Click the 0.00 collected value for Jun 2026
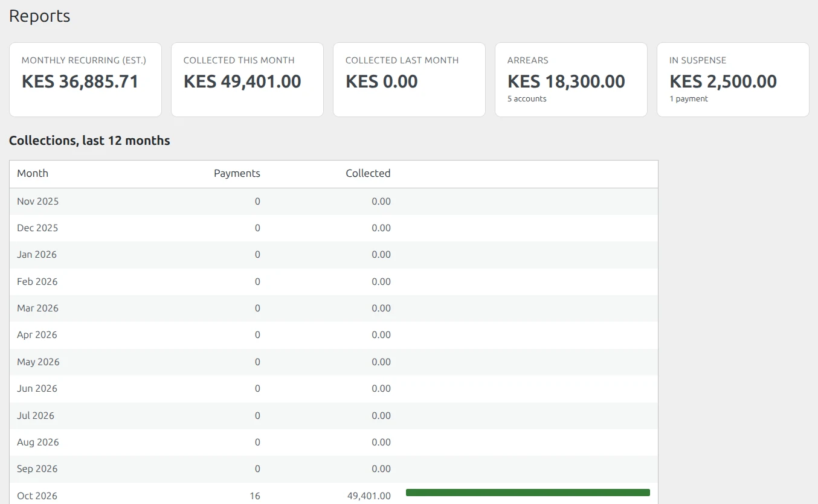 pos(381,389)
